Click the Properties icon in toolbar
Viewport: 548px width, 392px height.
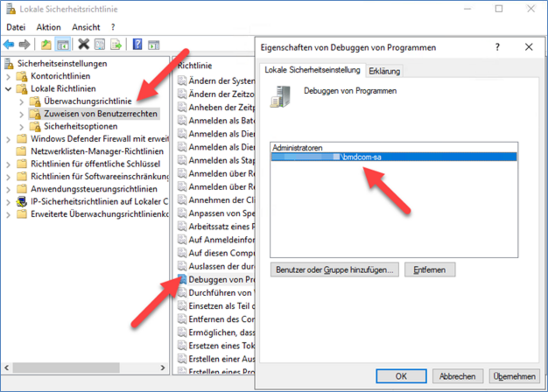(100, 44)
